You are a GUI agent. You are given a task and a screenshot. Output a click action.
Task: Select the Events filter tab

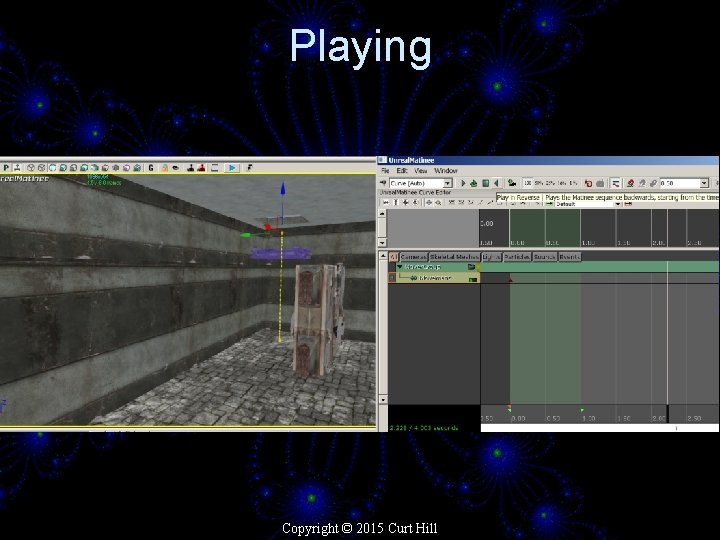[570, 257]
